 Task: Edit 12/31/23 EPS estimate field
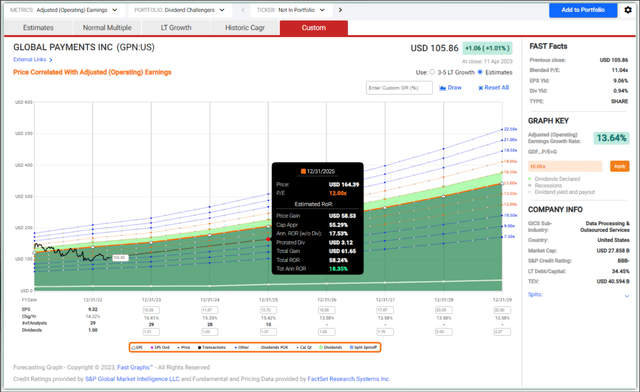click(x=151, y=310)
